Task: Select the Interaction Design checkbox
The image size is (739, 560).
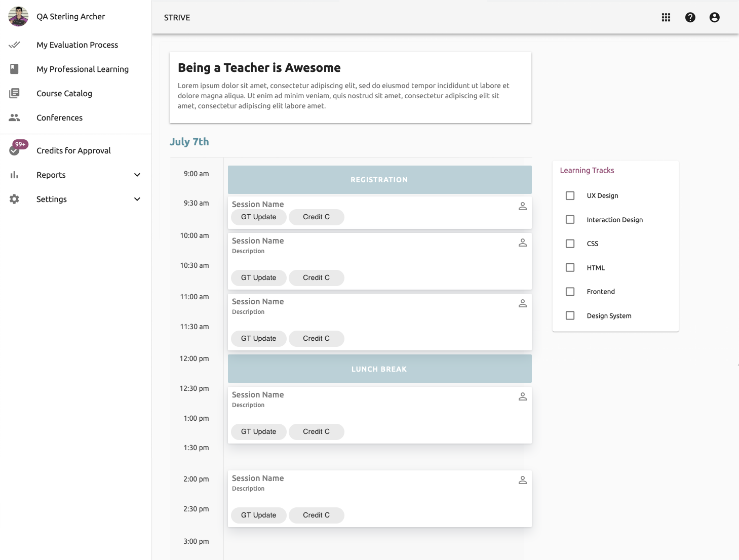Action: pyautogui.click(x=570, y=219)
